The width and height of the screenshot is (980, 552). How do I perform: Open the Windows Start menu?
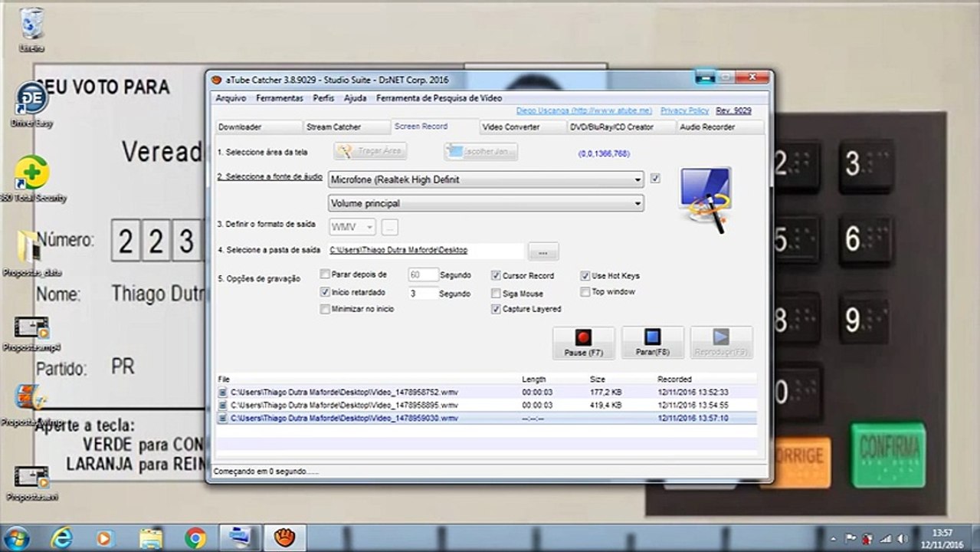click(x=17, y=538)
